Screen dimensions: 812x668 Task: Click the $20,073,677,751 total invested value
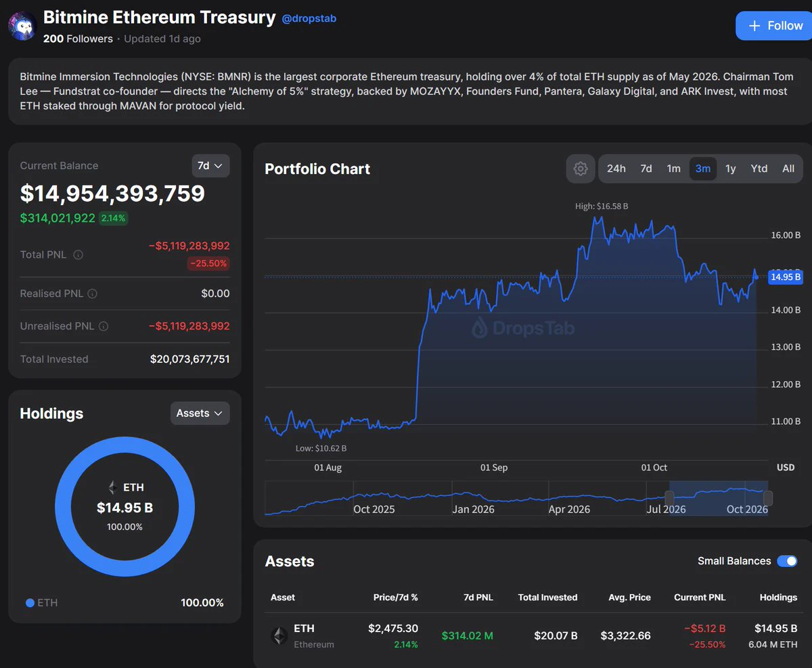click(190, 359)
